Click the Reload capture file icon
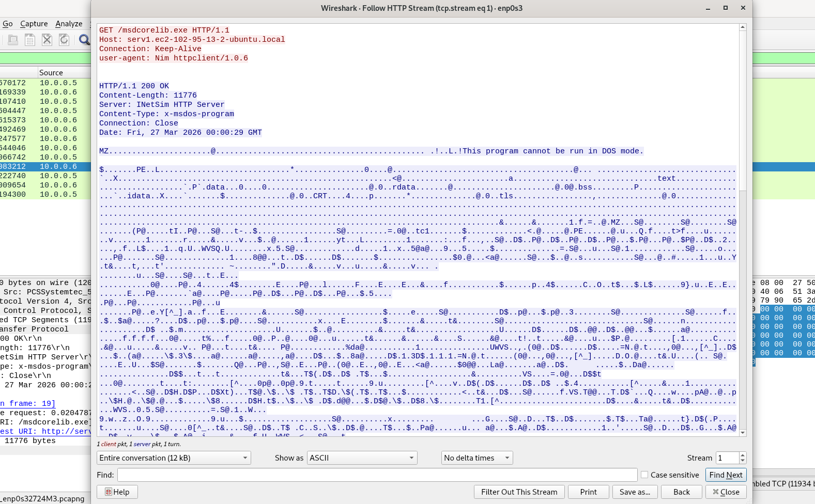The image size is (815, 504). coord(64,40)
